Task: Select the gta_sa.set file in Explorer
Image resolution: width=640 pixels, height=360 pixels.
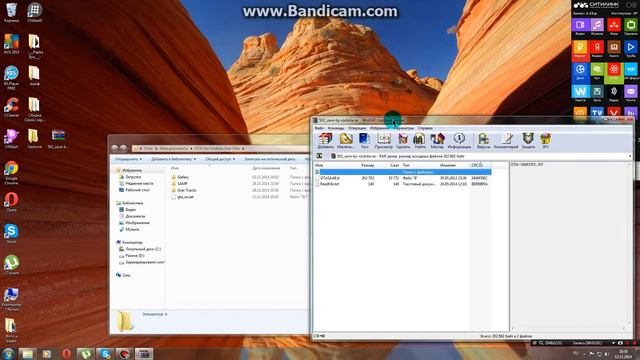Action: [x=185, y=197]
